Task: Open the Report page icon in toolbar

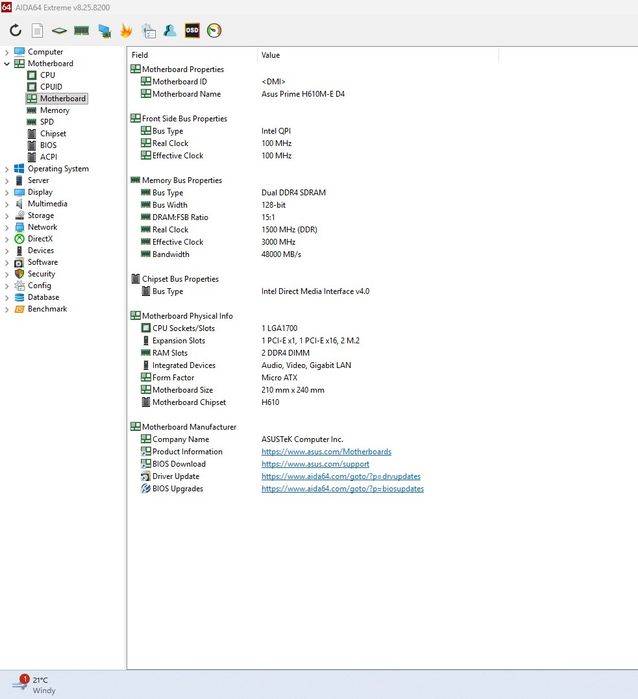Action: pyautogui.click(x=37, y=31)
